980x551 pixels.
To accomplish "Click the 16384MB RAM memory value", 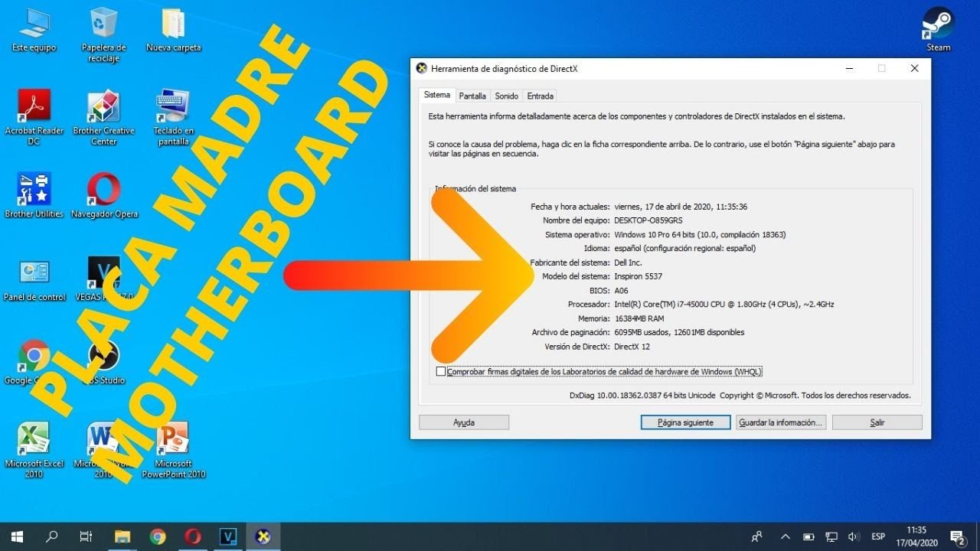I will (x=639, y=318).
